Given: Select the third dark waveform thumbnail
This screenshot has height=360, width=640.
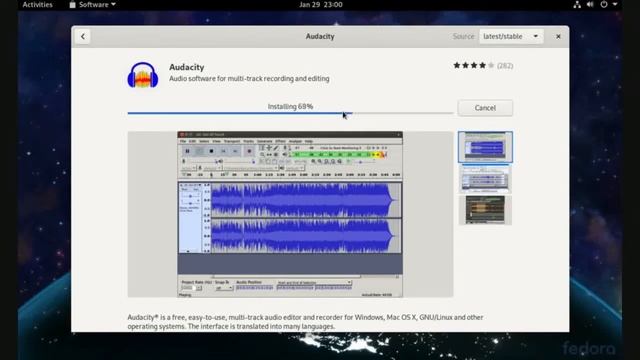Looking at the screenshot, I should [485, 210].
